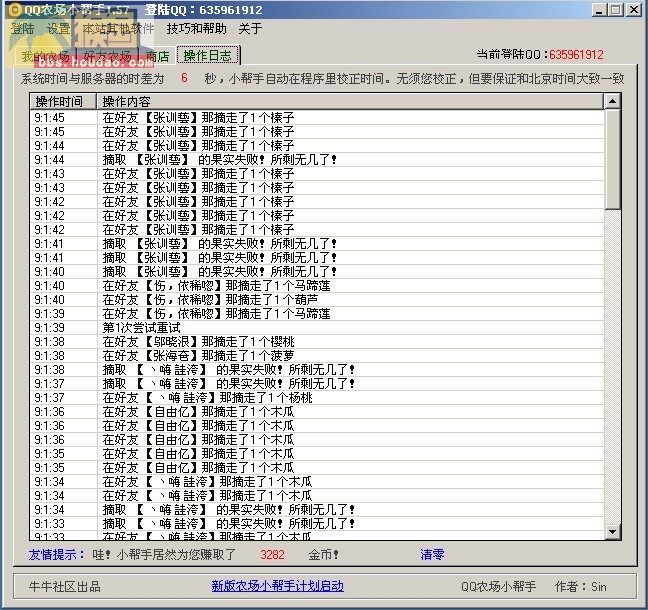Click the 清零 link to reset coins
Viewport: 648px width, 610px height.
[x=432, y=554]
